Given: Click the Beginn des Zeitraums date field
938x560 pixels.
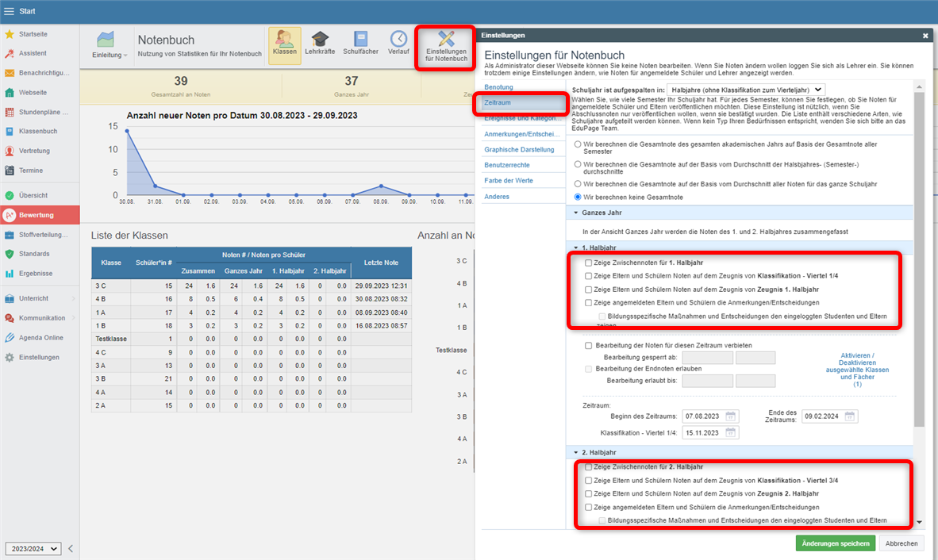Looking at the screenshot, I should click(711, 416).
